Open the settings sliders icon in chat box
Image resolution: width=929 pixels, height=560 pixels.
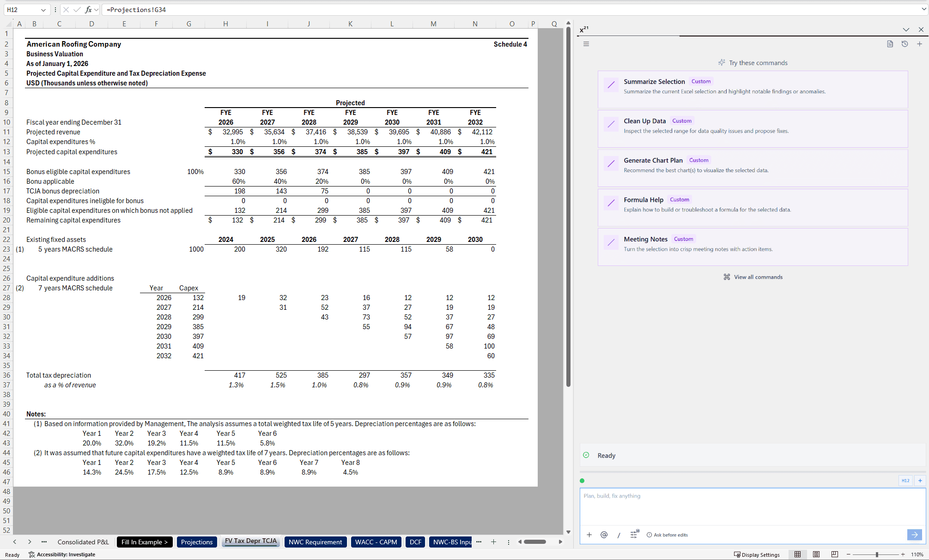coord(634,535)
